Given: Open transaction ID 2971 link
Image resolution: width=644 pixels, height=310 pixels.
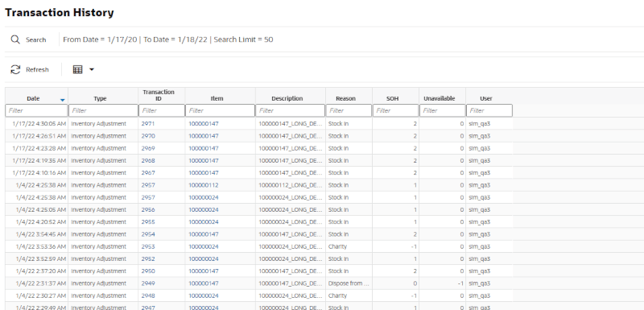Looking at the screenshot, I should click(148, 123).
